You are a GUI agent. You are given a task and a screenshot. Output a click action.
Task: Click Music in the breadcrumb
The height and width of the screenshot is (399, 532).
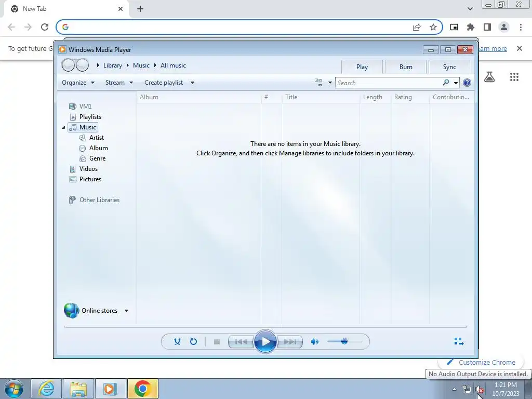(141, 65)
